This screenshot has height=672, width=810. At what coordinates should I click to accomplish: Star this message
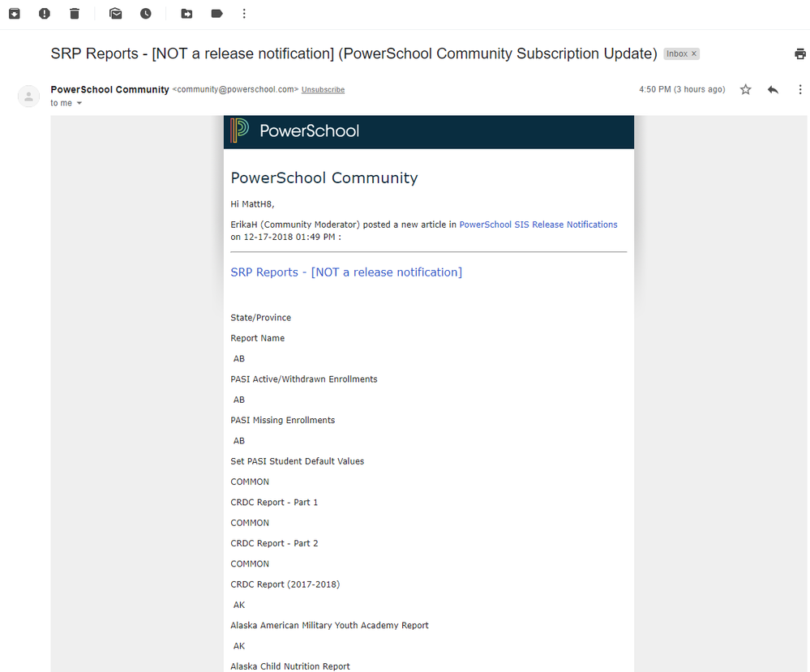coord(745,90)
